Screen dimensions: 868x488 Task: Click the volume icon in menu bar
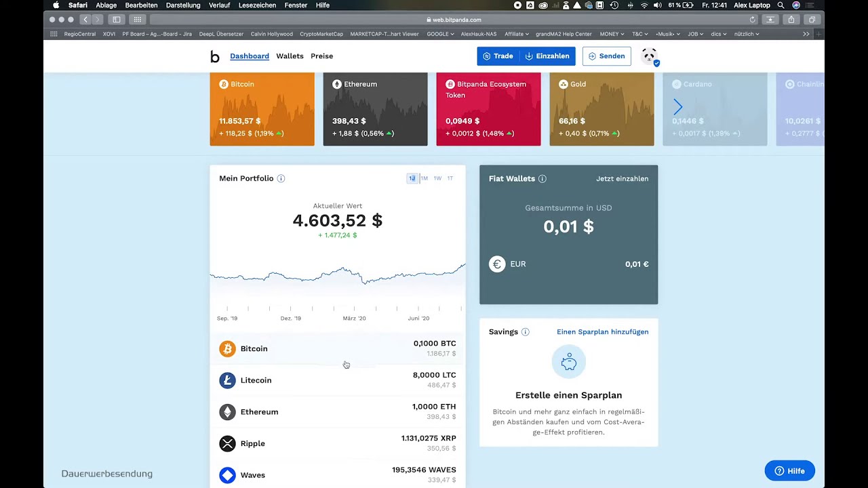[x=657, y=5]
